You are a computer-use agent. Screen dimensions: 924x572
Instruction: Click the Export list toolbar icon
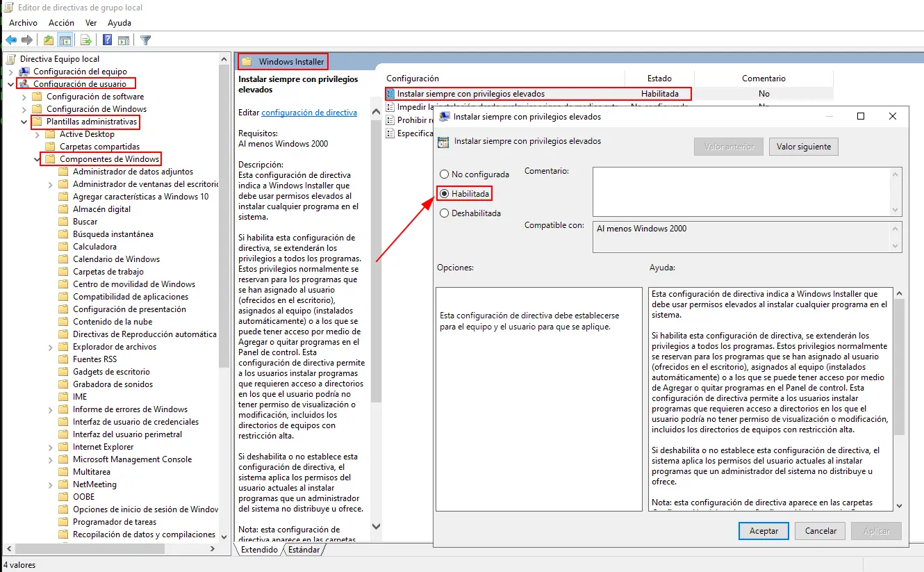tap(86, 40)
